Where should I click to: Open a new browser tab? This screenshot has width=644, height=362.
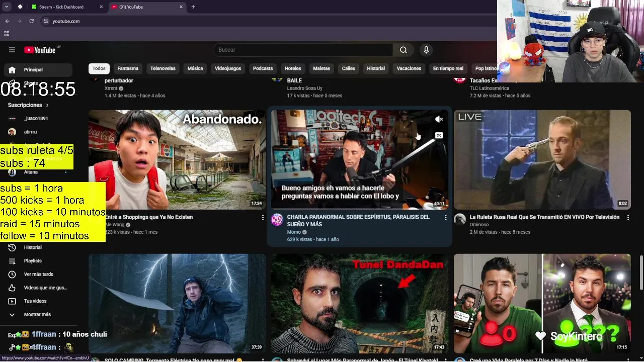(x=193, y=7)
